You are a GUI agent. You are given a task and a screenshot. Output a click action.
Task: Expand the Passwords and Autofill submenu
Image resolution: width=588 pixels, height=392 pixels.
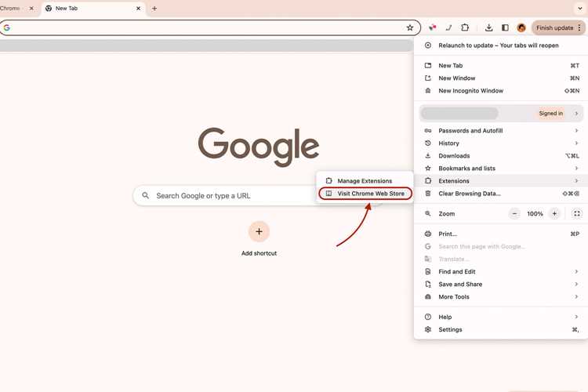pos(501,131)
